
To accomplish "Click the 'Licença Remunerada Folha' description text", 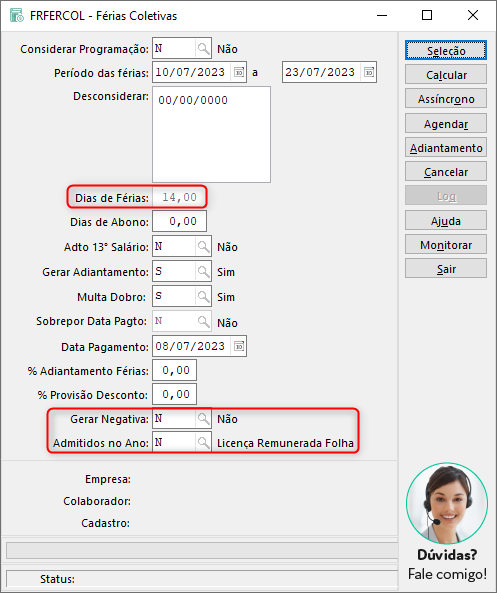I will pos(285,443).
